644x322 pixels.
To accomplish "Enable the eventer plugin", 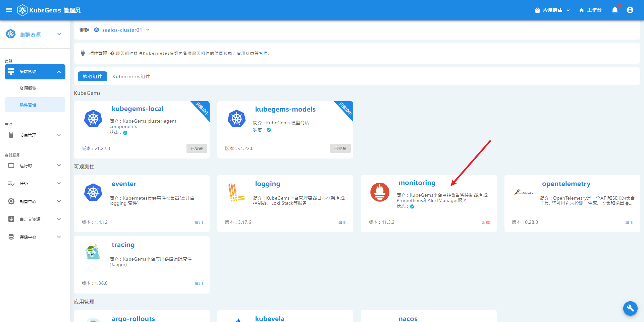I will click(199, 222).
